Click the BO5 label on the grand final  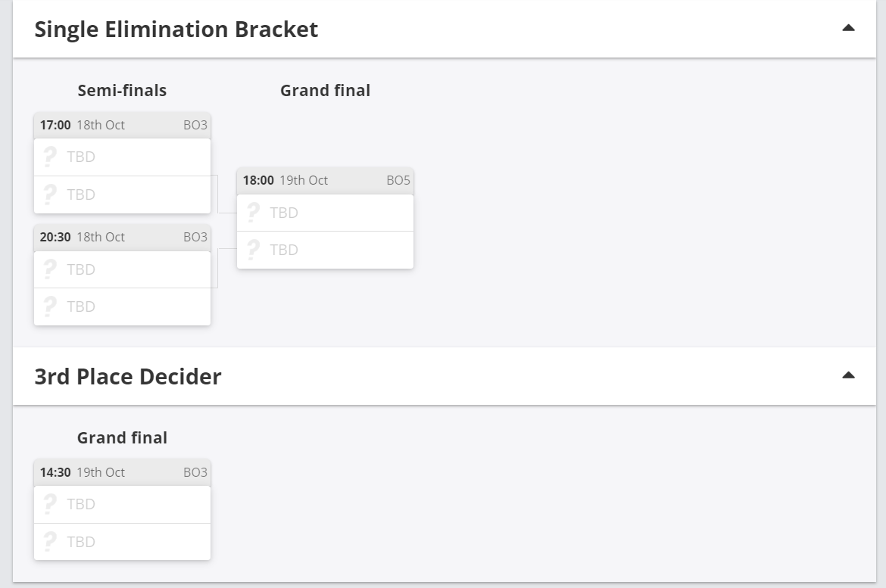coord(398,180)
